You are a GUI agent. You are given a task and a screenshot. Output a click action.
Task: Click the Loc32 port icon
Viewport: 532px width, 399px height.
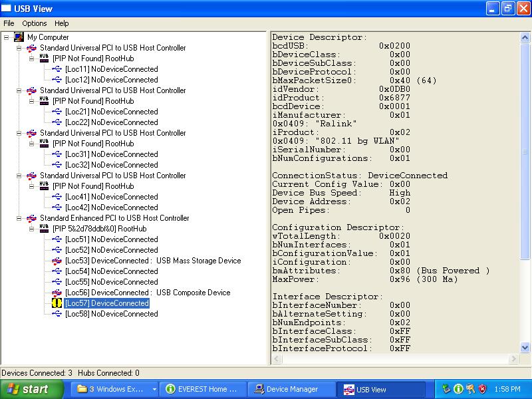coord(57,165)
